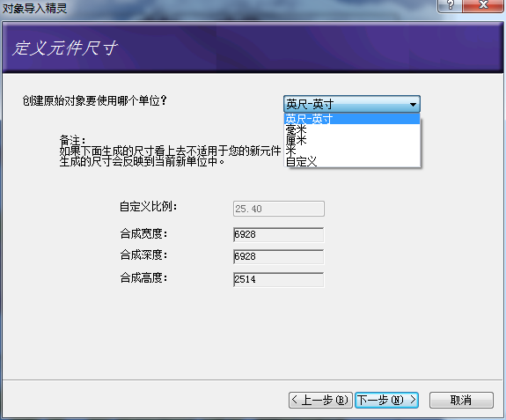This screenshot has width=506, height=420.
Task: Select 米 from the dropdown options
Action: coord(352,151)
